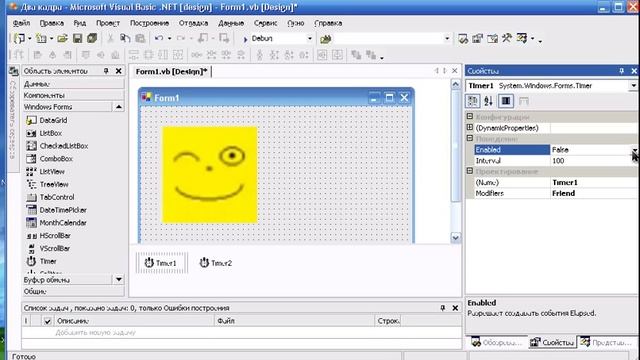Click the New Project toolbar icon

pos(19,38)
